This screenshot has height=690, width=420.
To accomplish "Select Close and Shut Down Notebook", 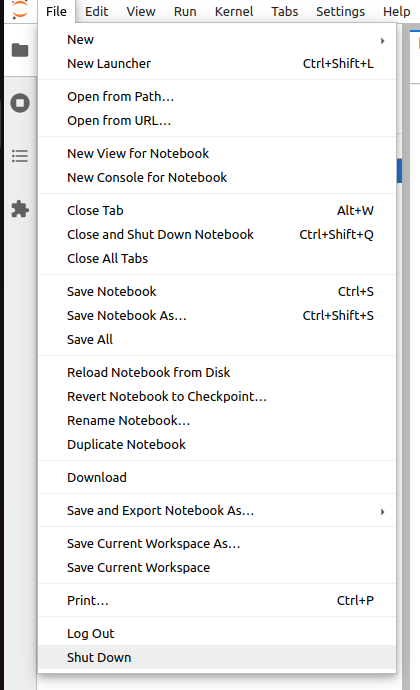I will (x=217, y=235).
